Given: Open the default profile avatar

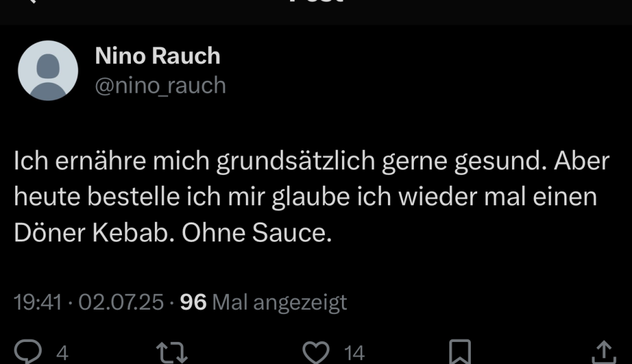Looking at the screenshot, I should 48,70.
